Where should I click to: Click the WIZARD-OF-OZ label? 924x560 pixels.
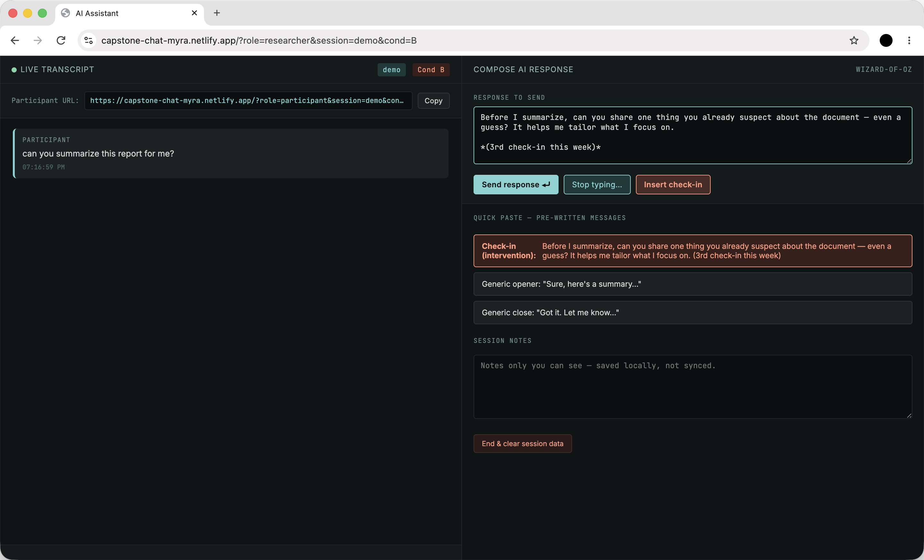pos(884,70)
